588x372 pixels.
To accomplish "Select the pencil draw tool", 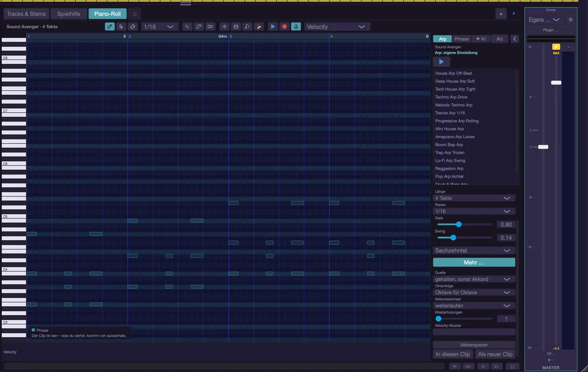I will pos(110,26).
